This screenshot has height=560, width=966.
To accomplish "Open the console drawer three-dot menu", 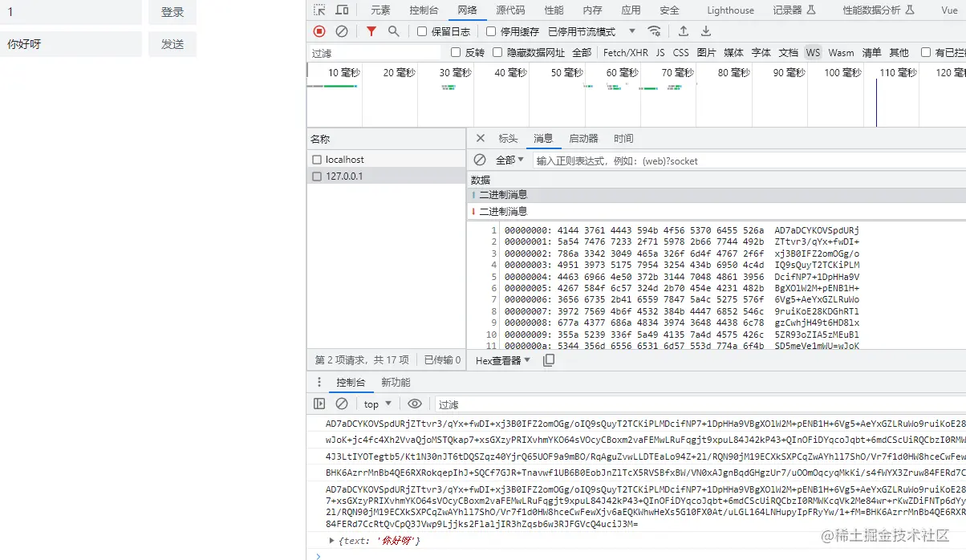I will click(x=319, y=383).
